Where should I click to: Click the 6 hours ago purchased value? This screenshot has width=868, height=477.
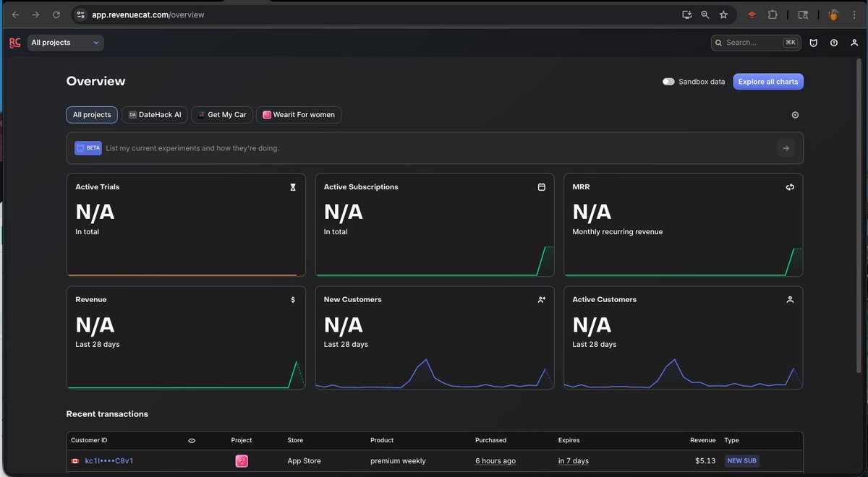click(x=495, y=461)
